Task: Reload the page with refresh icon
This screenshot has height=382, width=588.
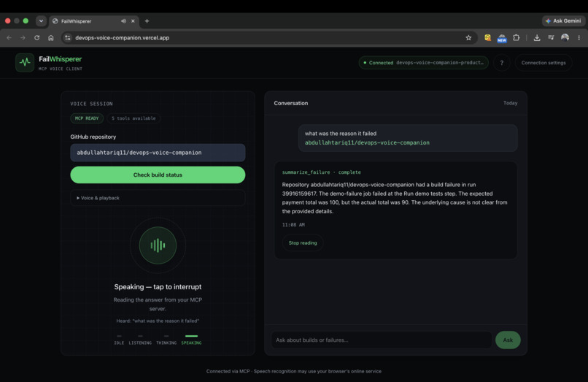Action: point(36,37)
